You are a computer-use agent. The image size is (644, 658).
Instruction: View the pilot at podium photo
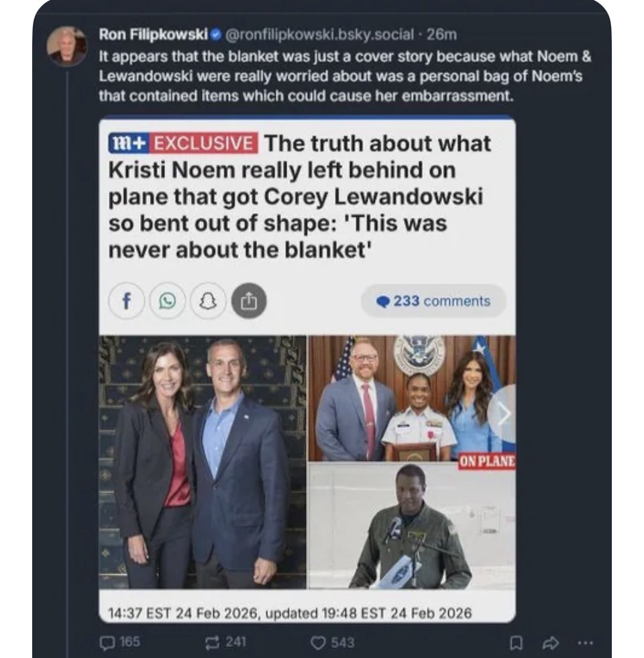(x=412, y=527)
